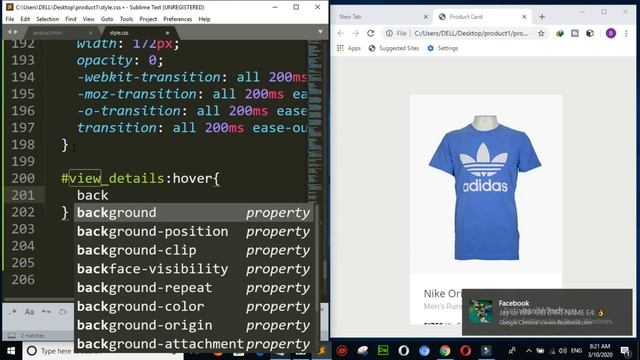Screen dimensions: 640x360
Task: Open the red recorder taskbar icon
Action: tap(342, 351)
